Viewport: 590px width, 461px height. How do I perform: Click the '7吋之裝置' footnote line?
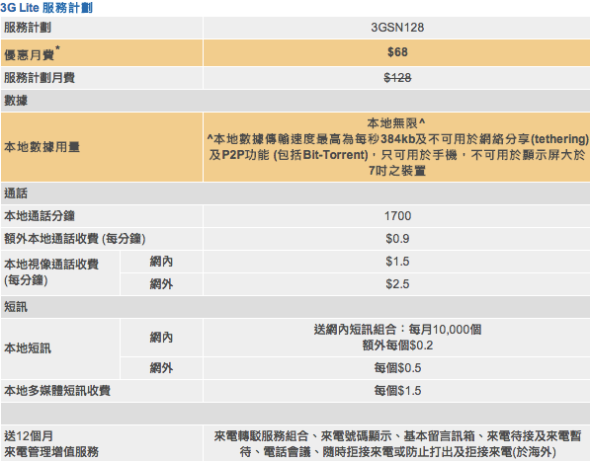[397, 170]
